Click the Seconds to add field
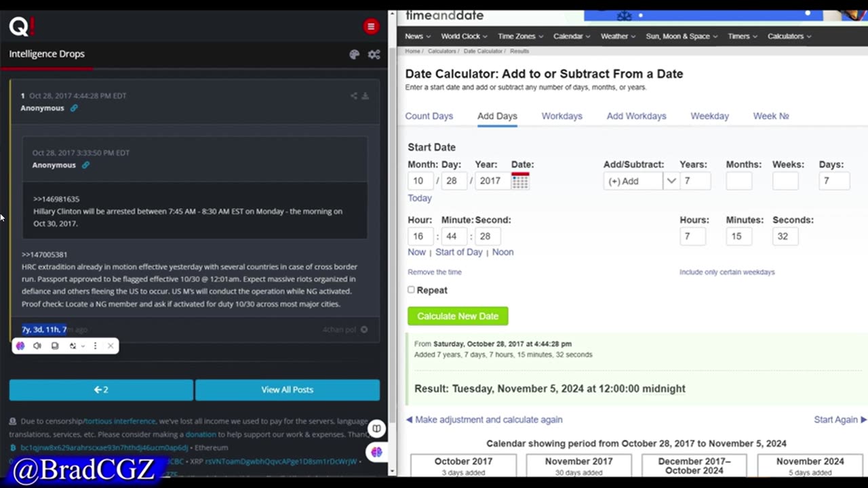 click(x=785, y=237)
